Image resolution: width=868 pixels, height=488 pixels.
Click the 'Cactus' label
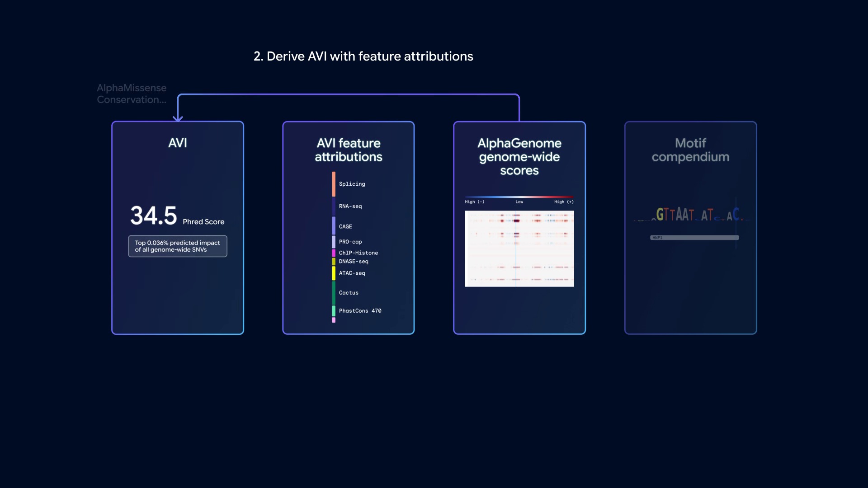pos(349,293)
